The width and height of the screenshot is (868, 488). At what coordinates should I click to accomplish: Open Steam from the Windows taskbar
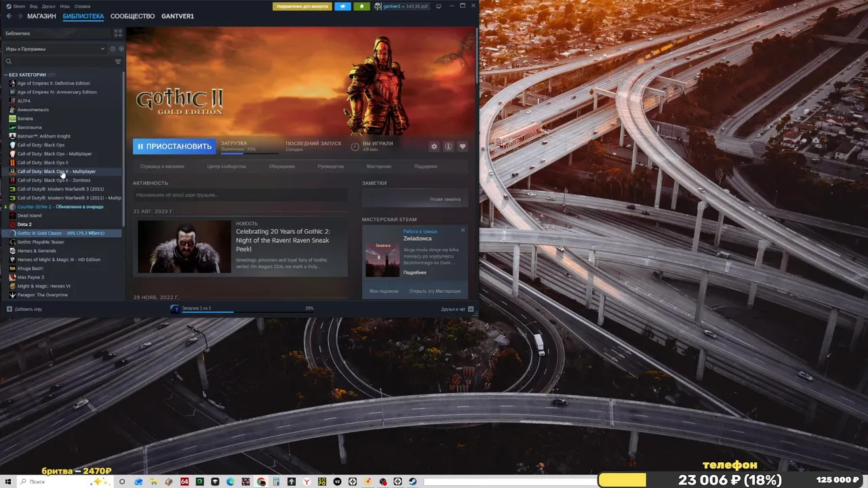coord(412,481)
